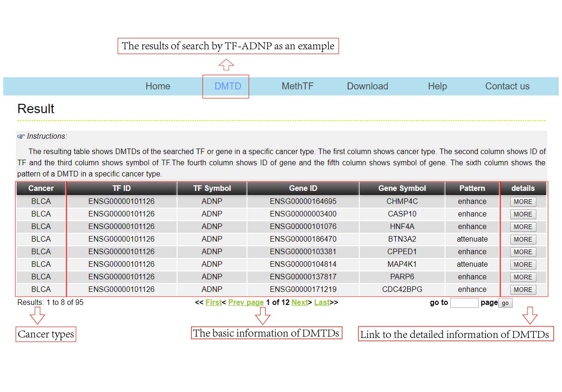Go to Next results page
Screen dimensions: 562x392
tap(300, 303)
